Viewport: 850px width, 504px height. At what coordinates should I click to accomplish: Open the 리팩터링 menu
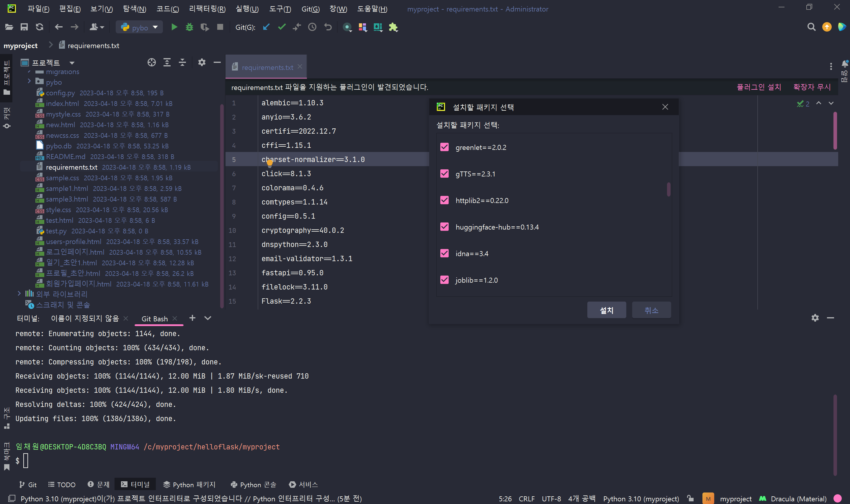click(207, 9)
